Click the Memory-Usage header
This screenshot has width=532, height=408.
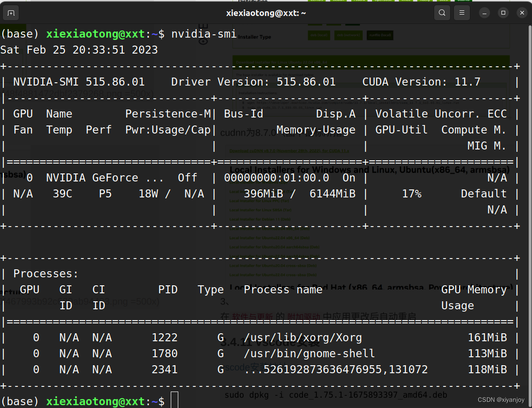click(316, 130)
